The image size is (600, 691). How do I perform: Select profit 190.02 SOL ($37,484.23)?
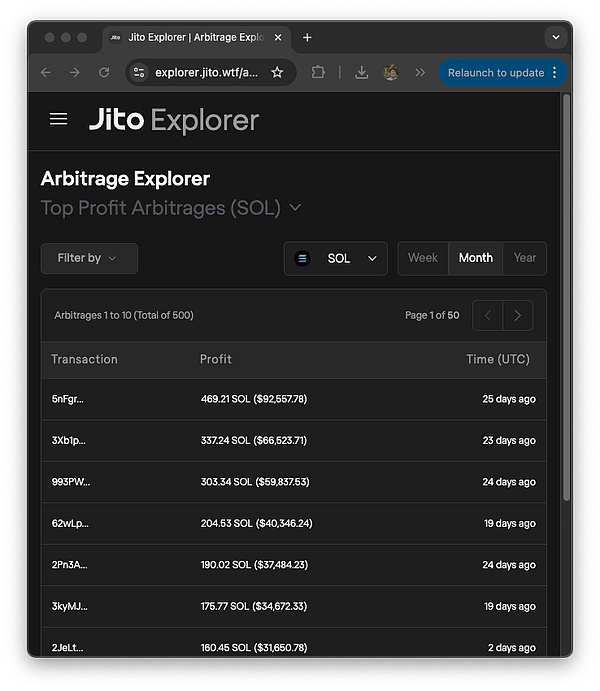(x=254, y=565)
